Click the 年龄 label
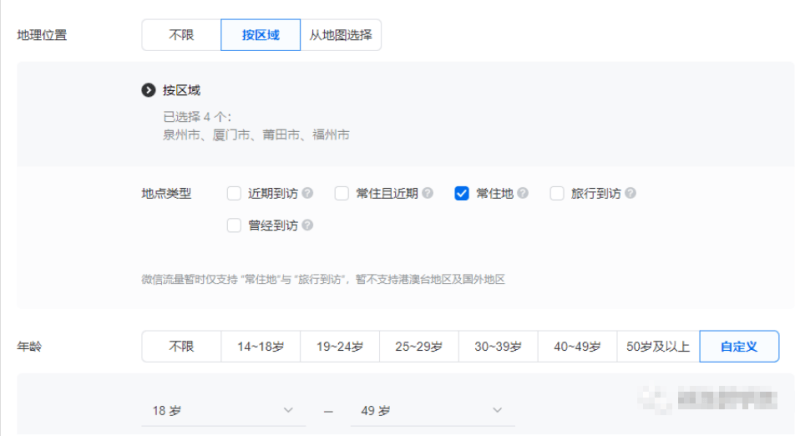Image resolution: width=800 pixels, height=436 pixels. 29,347
